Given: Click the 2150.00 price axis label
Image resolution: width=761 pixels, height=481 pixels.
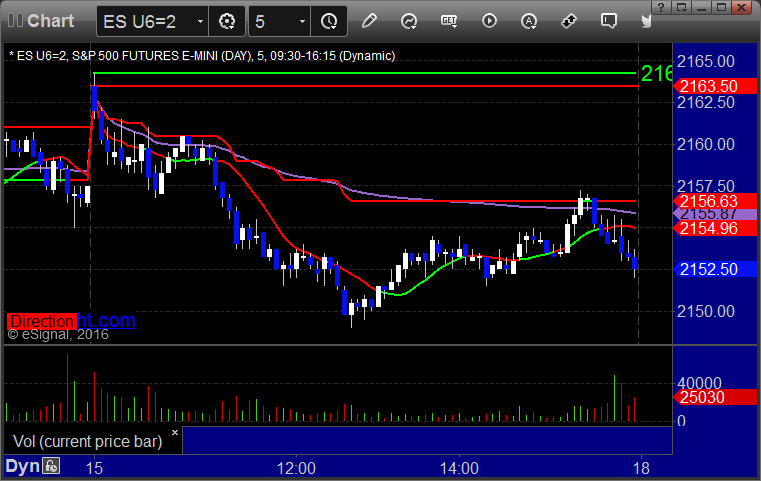Looking at the screenshot, I should [706, 311].
